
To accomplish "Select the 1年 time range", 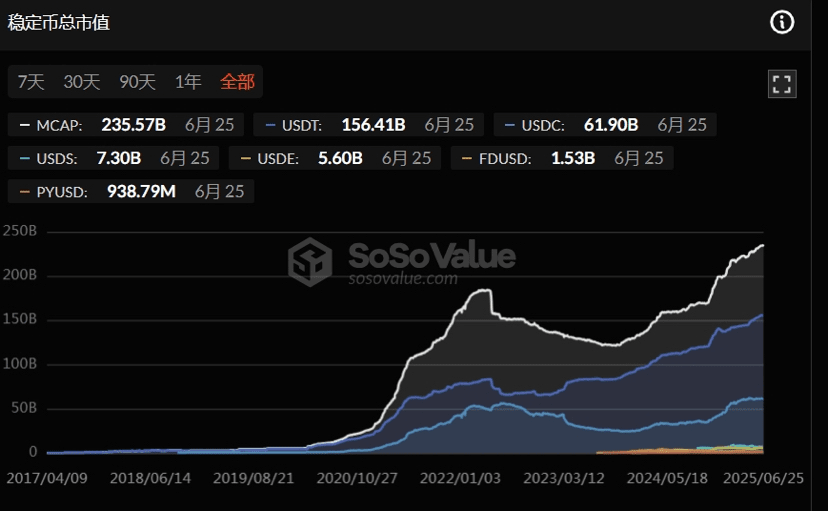I will point(188,82).
